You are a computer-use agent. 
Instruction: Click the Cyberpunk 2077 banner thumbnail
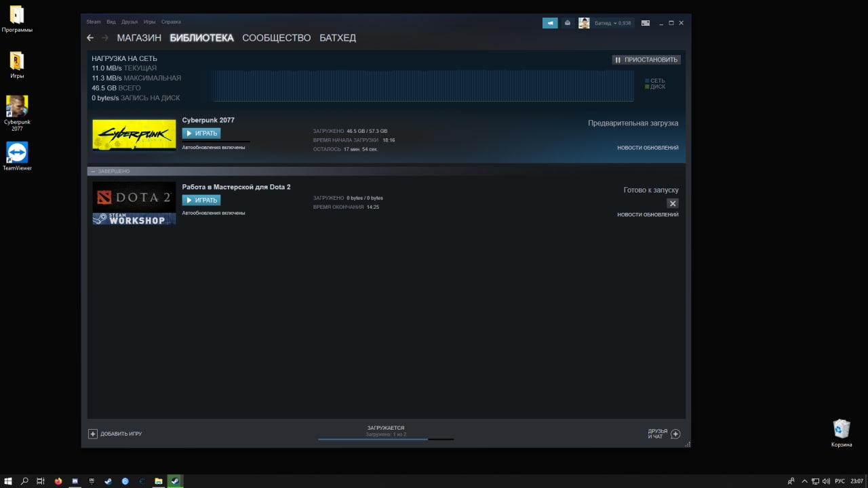(134, 135)
